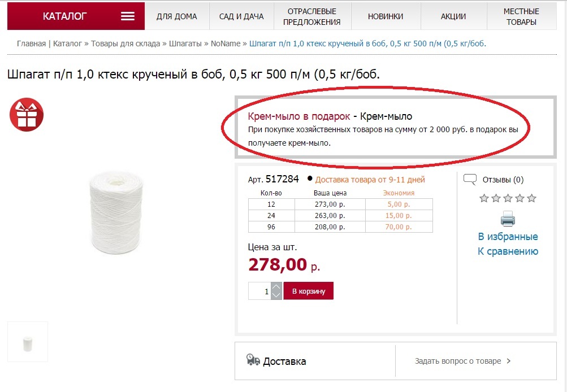The image size is (567, 392).
Task: Click the В избранные link
Action: 508,237
